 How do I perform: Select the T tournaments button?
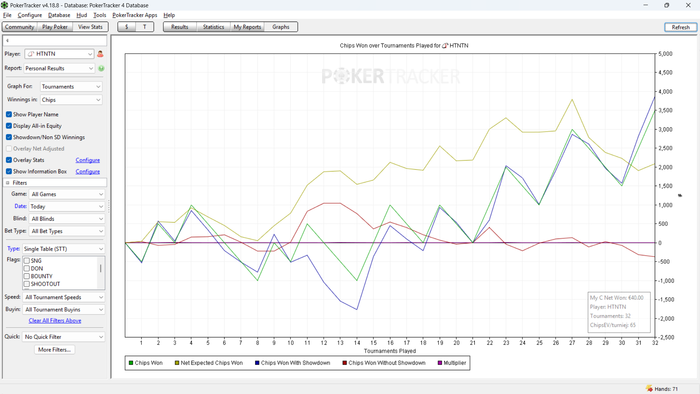tap(145, 27)
